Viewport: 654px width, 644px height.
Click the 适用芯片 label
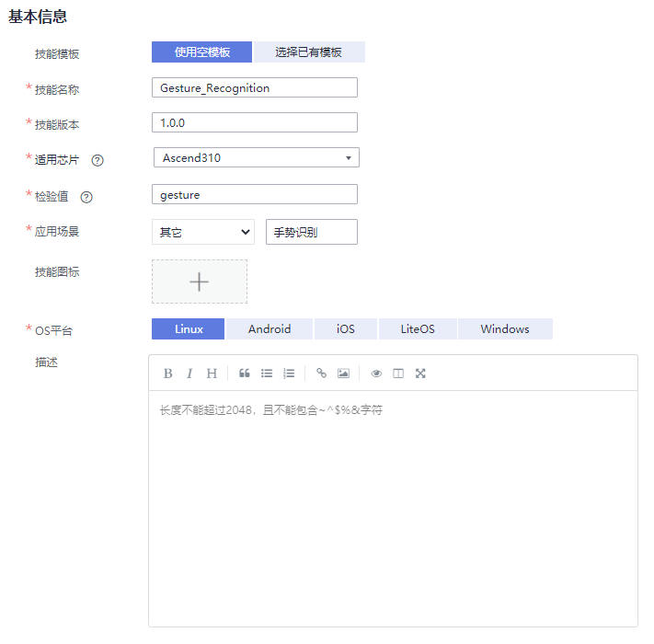click(57, 160)
